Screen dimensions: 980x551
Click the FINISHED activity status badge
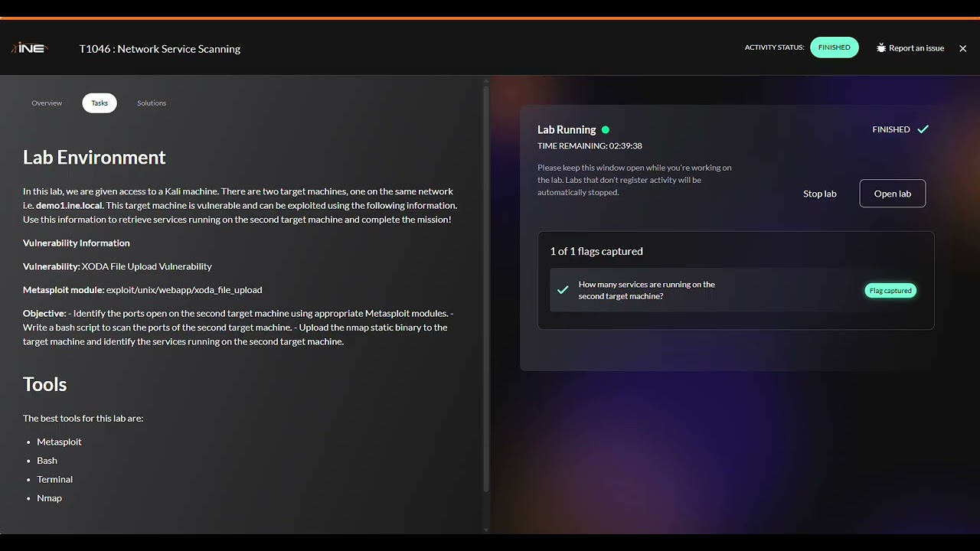(x=835, y=47)
